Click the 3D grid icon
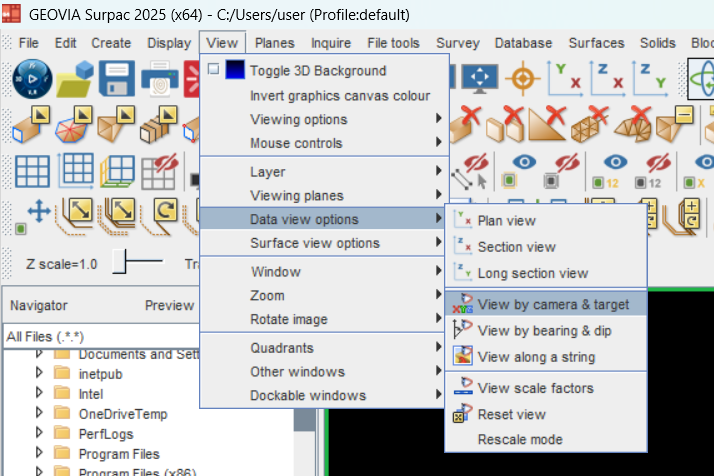This screenshot has height=476, width=714. click(117, 171)
